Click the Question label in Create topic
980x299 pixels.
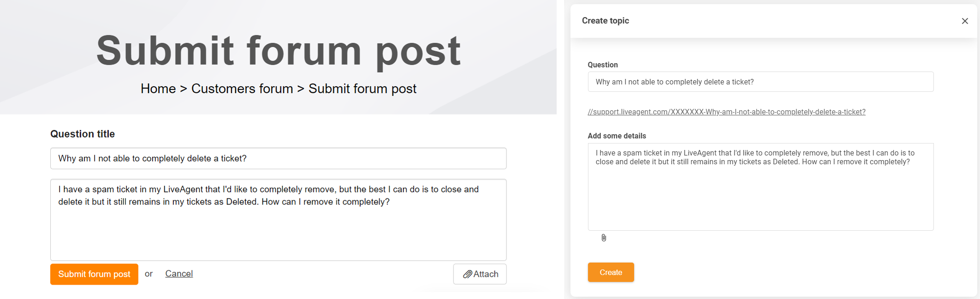[602, 65]
